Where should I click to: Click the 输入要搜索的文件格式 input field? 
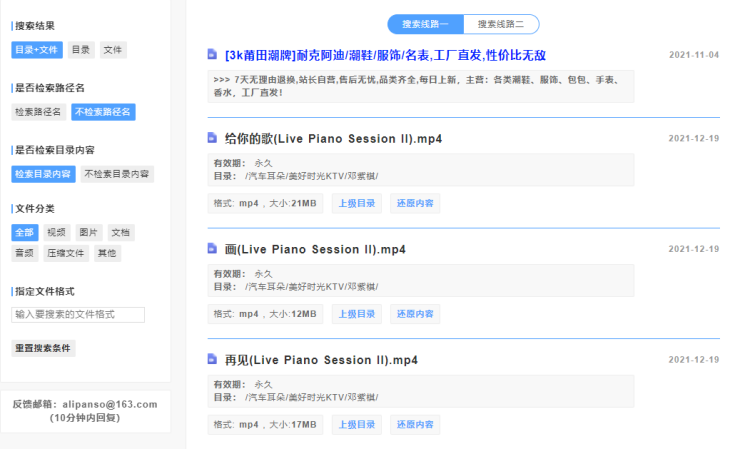(78, 315)
